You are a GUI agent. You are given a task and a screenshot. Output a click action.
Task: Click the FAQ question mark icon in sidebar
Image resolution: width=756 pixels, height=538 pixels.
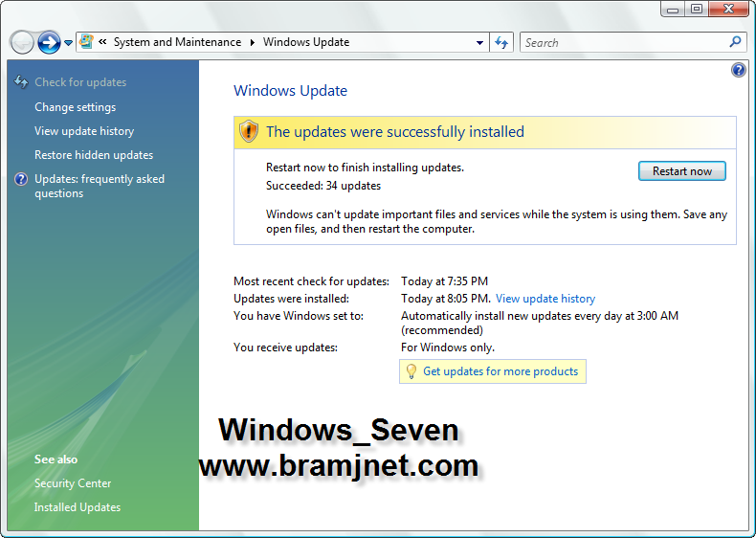point(21,179)
